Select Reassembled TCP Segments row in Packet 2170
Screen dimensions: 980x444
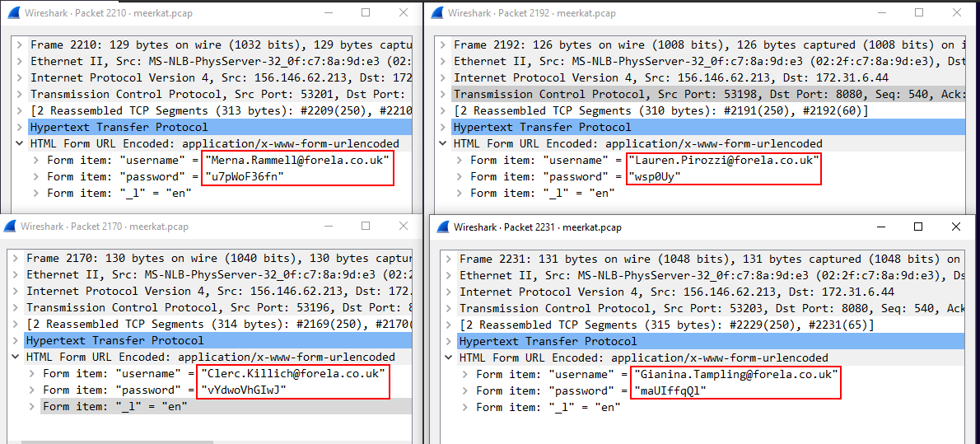(165, 324)
